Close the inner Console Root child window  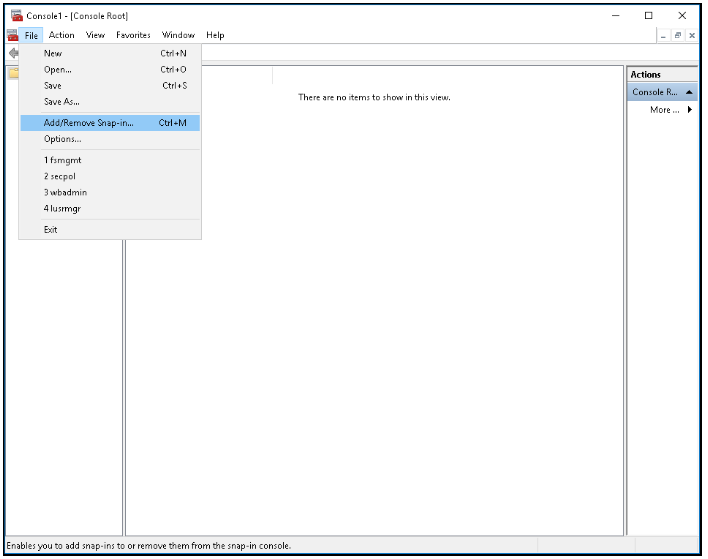pos(691,35)
